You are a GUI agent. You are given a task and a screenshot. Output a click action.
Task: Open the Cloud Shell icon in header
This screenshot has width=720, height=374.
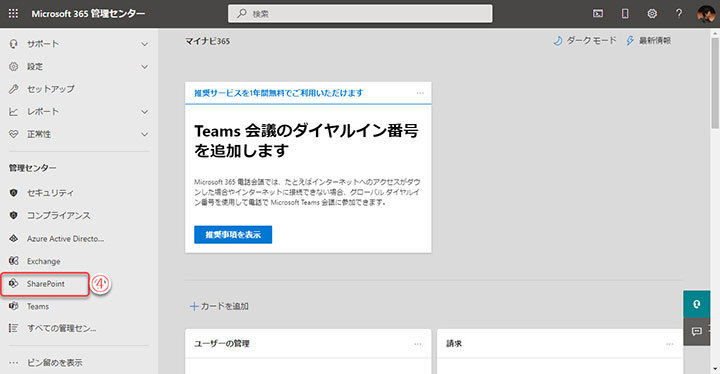click(x=598, y=14)
